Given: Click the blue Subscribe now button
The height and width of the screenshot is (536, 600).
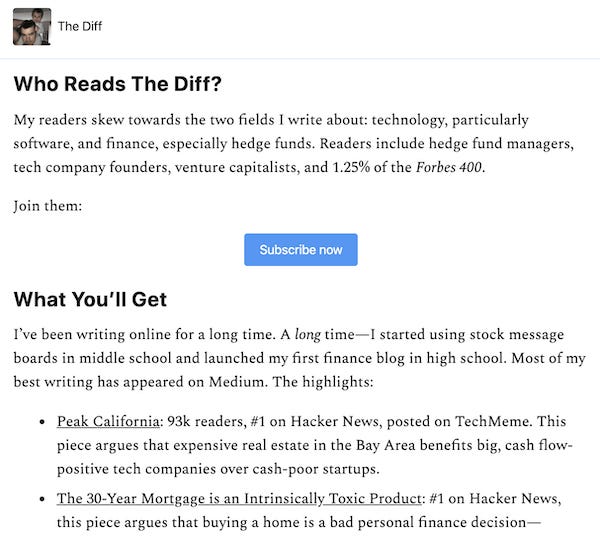Looking at the screenshot, I should pos(301,249).
